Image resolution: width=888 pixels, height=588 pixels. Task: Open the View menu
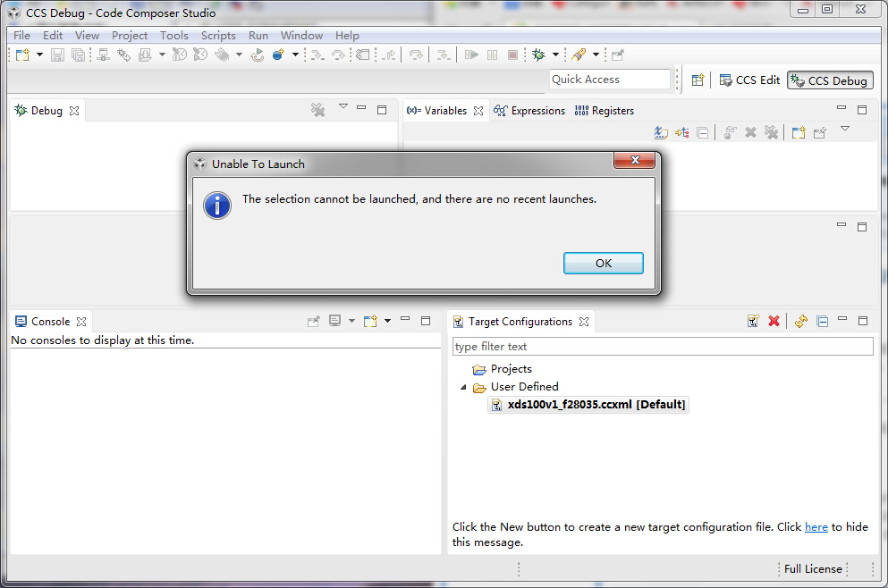pos(87,35)
